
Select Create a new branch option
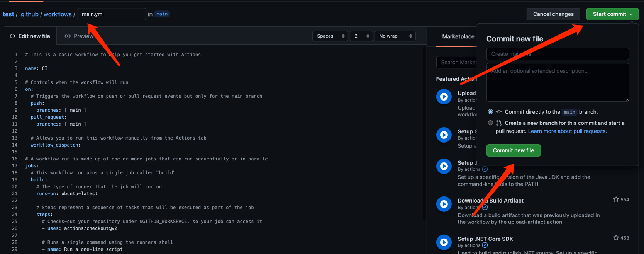click(x=490, y=123)
